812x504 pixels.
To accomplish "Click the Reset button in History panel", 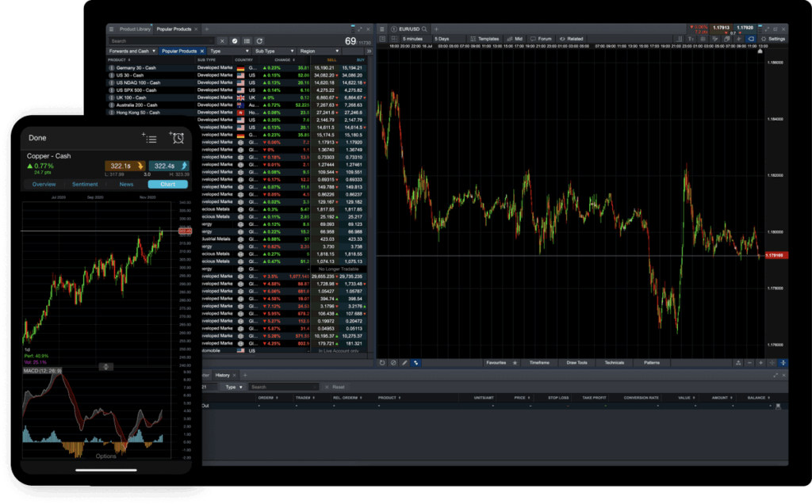I will pyautogui.click(x=338, y=387).
